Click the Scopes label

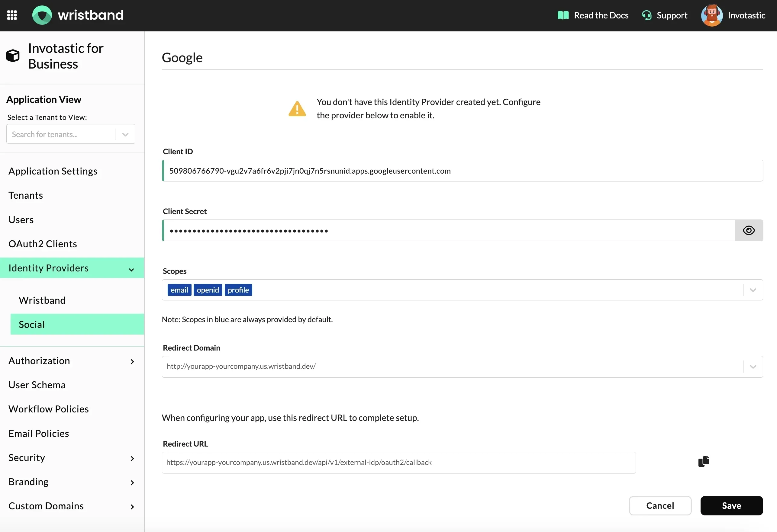point(175,271)
